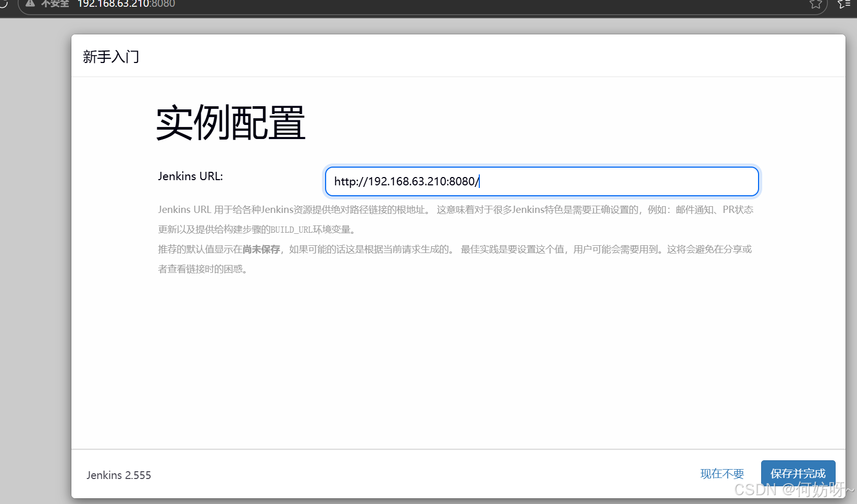This screenshot has width=857, height=504.
Task: Click the Jenkins URL input field
Action: (542, 181)
